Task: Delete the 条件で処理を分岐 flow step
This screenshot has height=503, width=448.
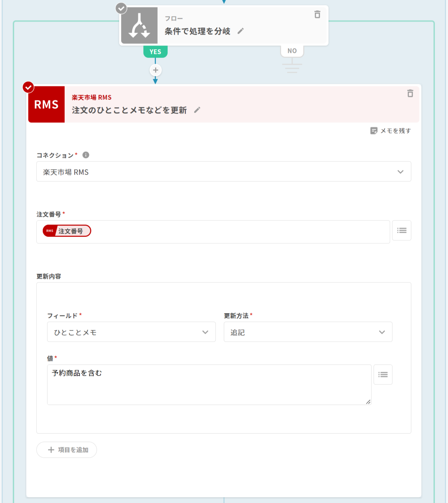Action: coord(317,15)
